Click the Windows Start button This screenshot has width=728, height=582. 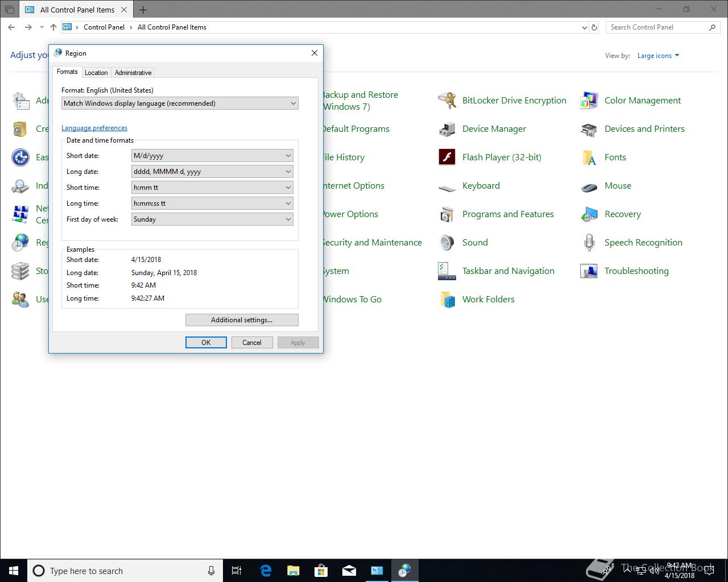[14, 571]
